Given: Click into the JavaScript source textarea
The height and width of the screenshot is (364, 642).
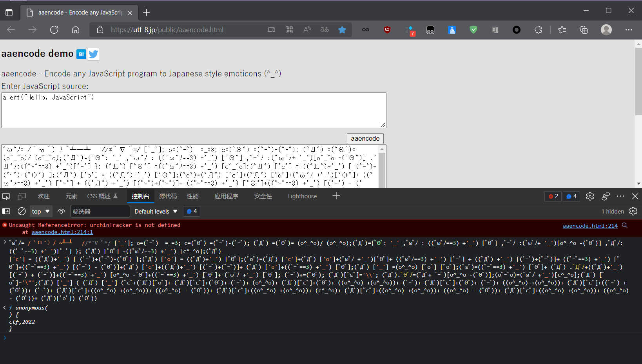Looking at the screenshot, I should (x=194, y=110).
